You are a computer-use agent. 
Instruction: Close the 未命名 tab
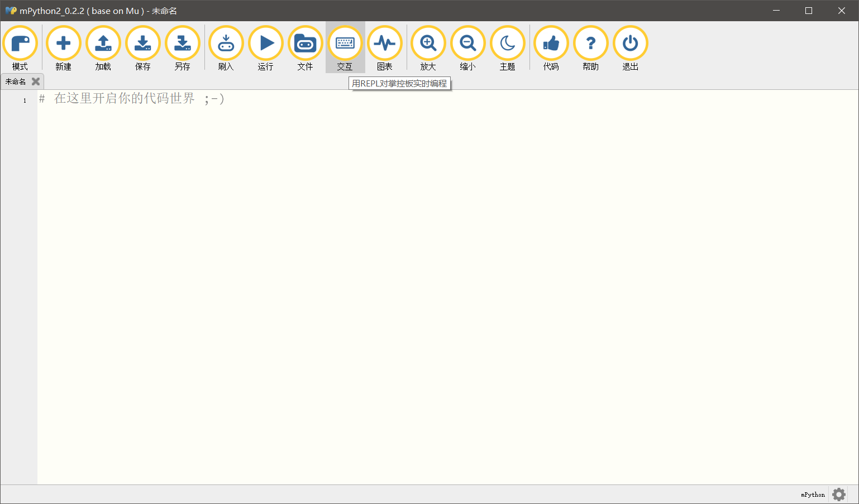(36, 81)
